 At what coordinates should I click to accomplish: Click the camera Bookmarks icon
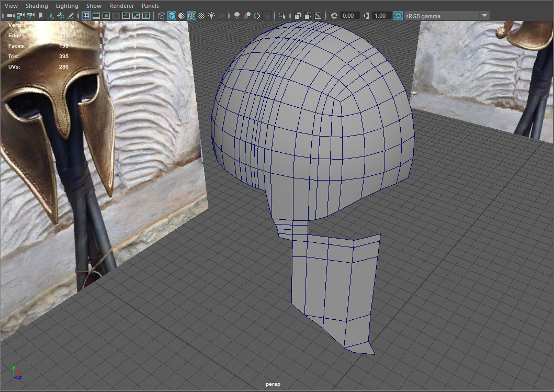[41, 16]
